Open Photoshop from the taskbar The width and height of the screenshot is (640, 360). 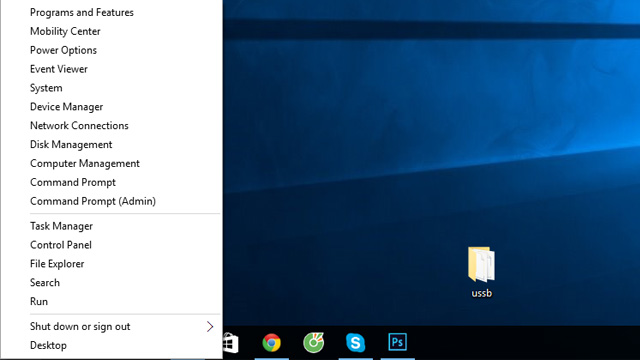(x=398, y=342)
